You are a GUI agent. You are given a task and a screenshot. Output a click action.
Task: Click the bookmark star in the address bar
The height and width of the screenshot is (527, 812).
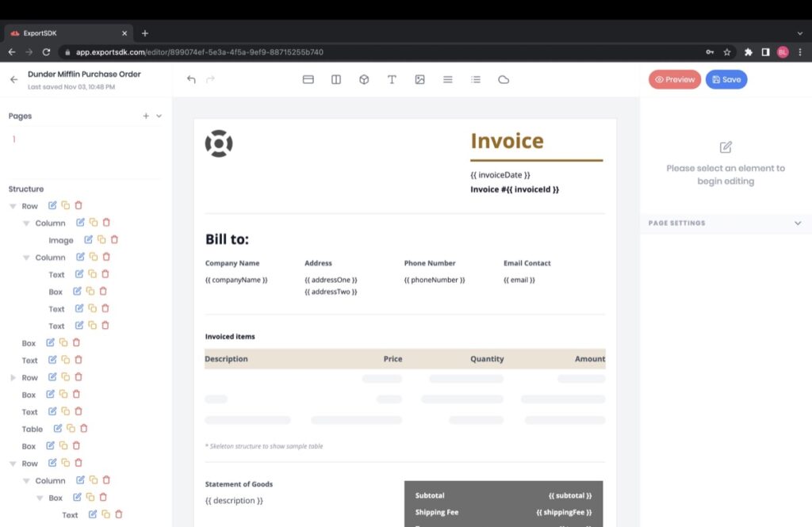point(726,52)
